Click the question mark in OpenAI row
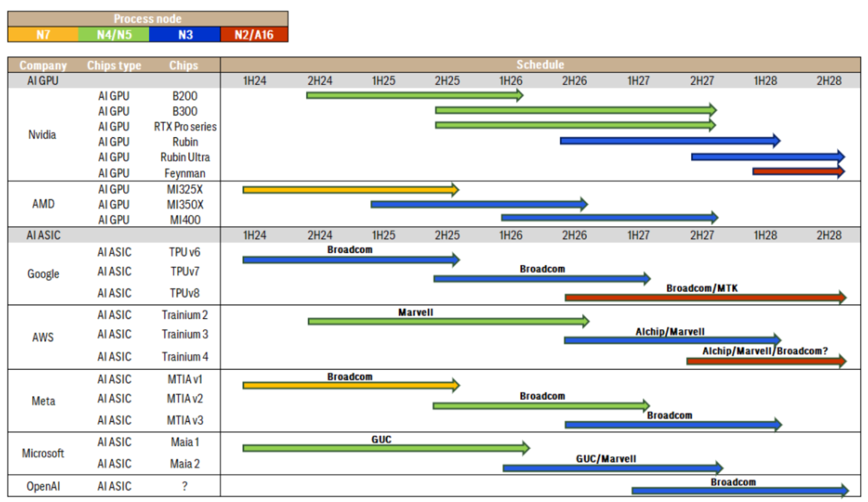 (x=185, y=486)
